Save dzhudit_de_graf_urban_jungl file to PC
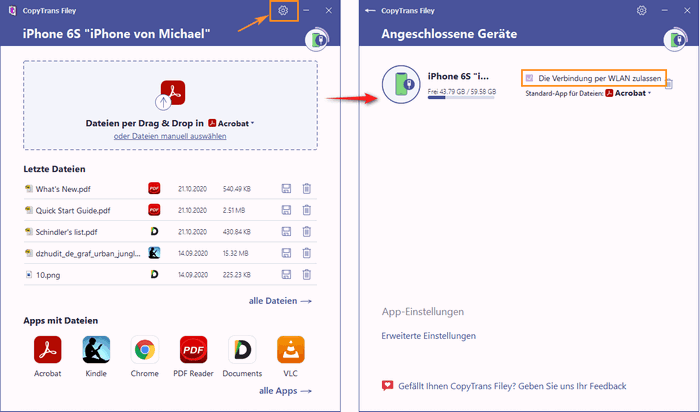 point(286,253)
